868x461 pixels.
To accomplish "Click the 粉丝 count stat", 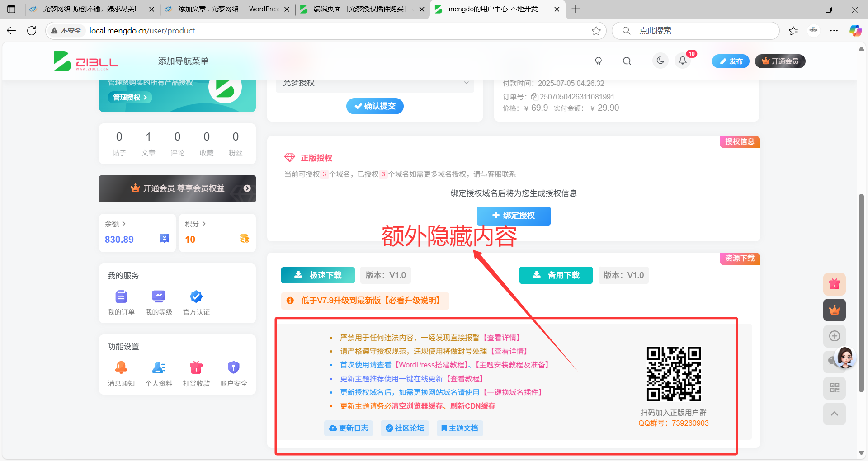I will point(236,143).
